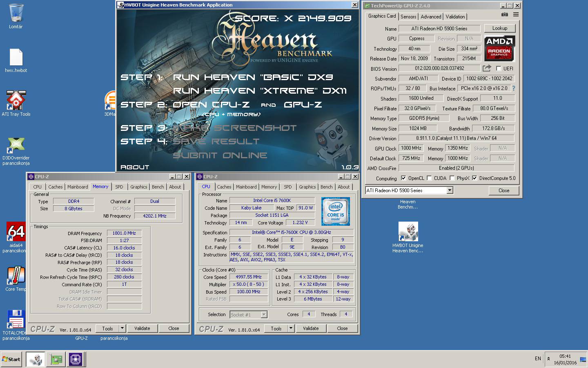Click the Intel Core i5 inside logo
This screenshot has height=368, width=588.
pyautogui.click(x=335, y=211)
